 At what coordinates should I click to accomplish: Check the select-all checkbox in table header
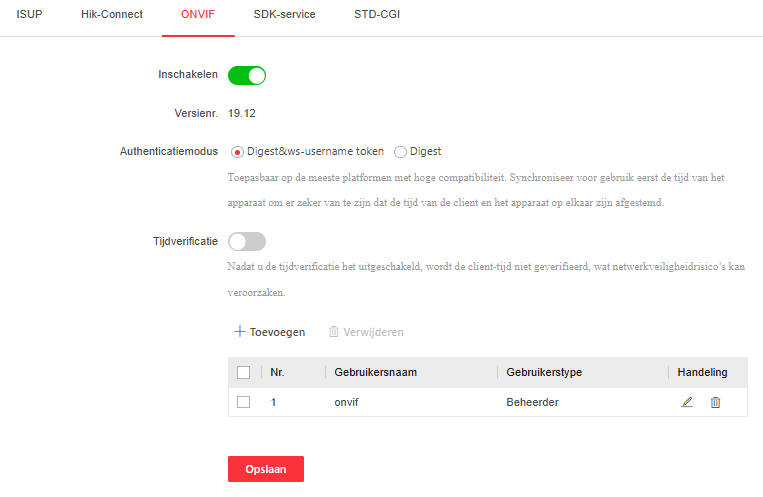(x=243, y=373)
